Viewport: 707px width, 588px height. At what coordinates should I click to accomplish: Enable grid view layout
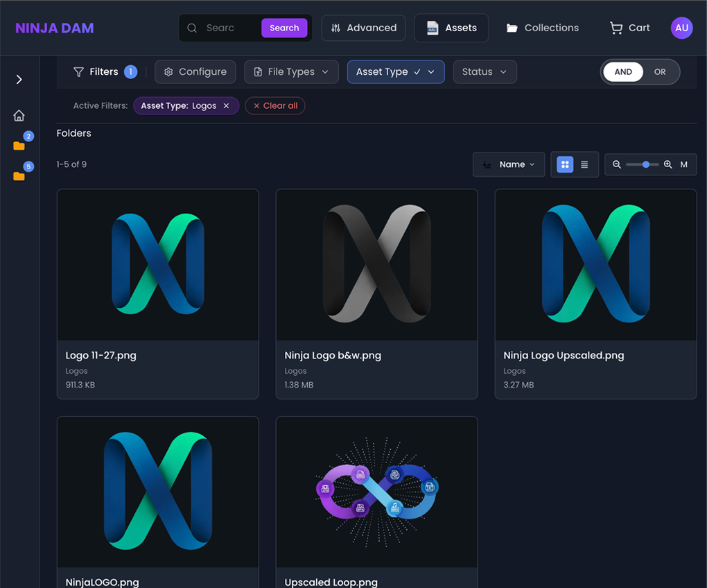pos(564,164)
